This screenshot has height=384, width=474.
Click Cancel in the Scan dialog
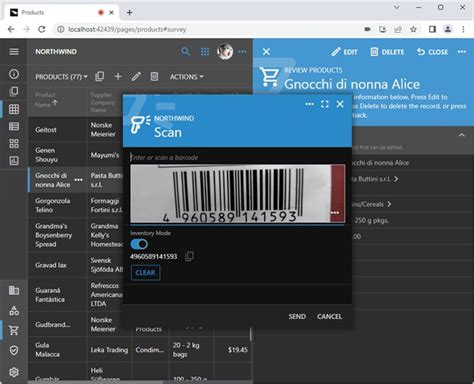[329, 316]
